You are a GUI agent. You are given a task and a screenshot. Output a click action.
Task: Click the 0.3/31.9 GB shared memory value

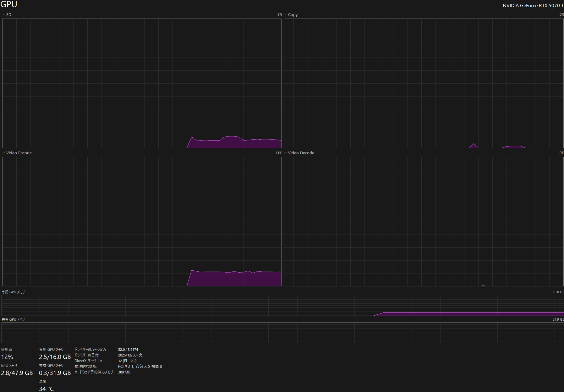point(55,373)
